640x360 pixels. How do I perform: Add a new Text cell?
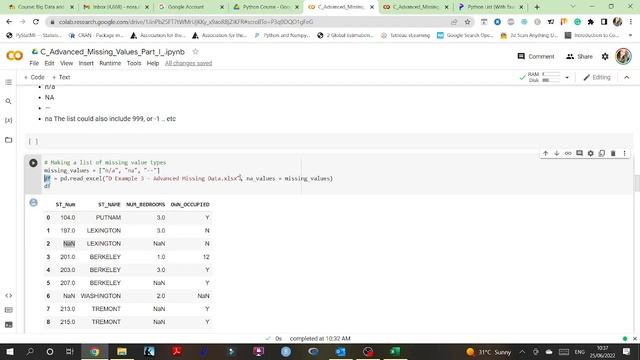click(61, 77)
